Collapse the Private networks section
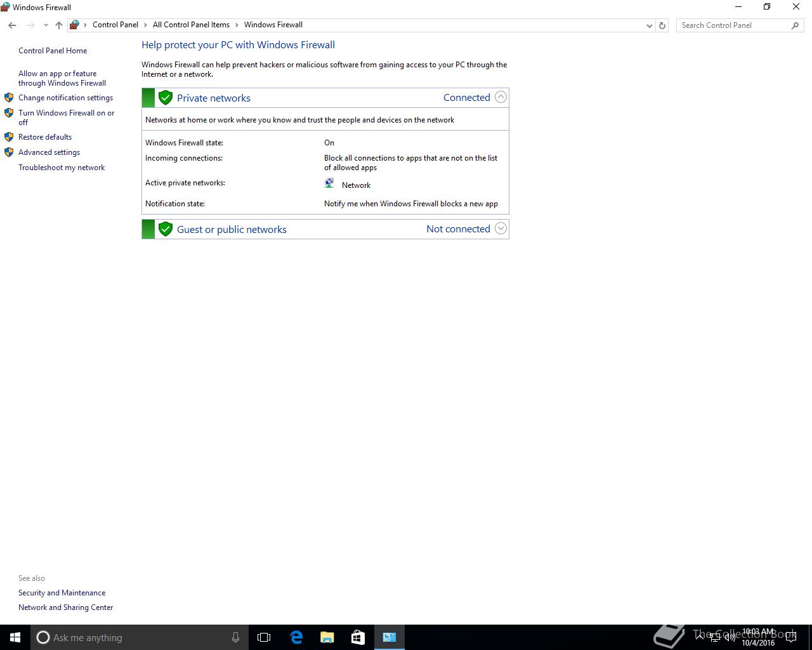This screenshot has width=812, height=650. 501,97
